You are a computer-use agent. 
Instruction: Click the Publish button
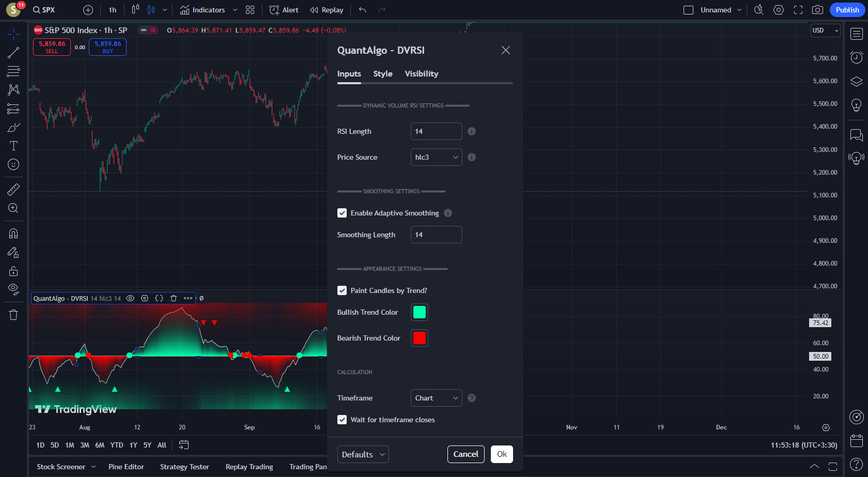(x=847, y=10)
